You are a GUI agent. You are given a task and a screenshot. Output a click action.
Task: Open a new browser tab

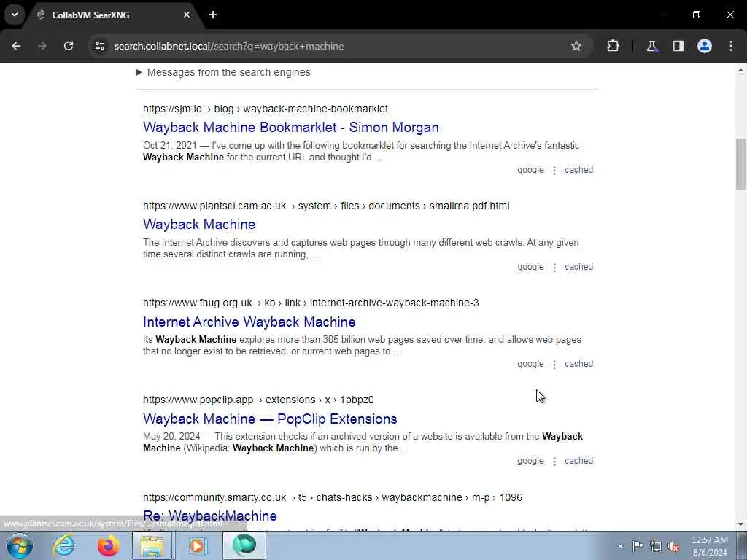[213, 15]
